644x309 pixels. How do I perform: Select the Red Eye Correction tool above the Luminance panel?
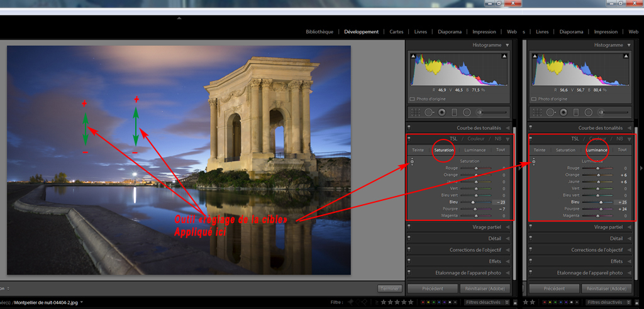point(563,112)
